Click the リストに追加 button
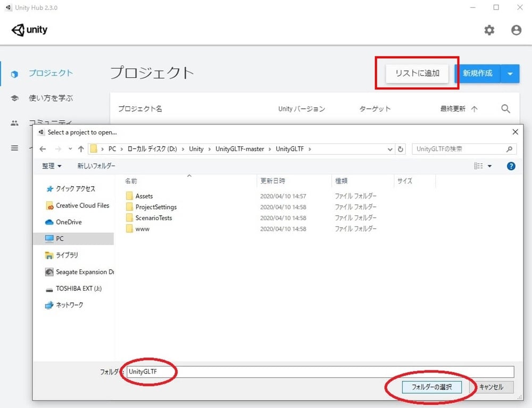This screenshot has width=532, height=408. 417,73
